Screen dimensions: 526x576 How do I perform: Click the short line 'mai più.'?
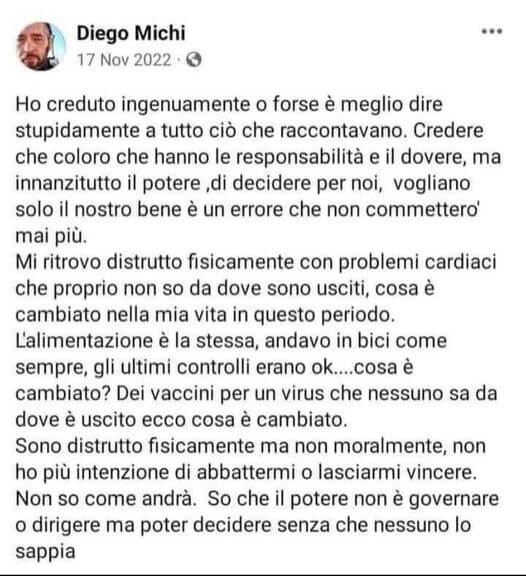[x=51, y=236]
